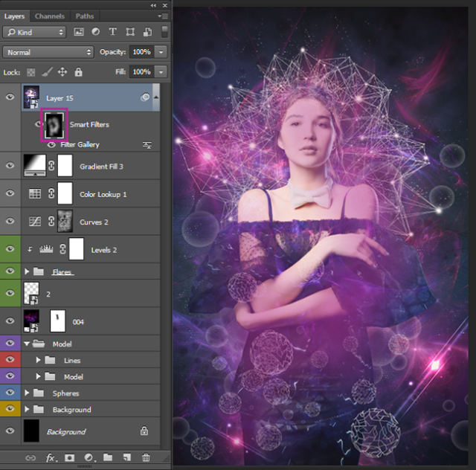Click the lock all padlock icon
The image size is (476, 470).
pos(79,72)
